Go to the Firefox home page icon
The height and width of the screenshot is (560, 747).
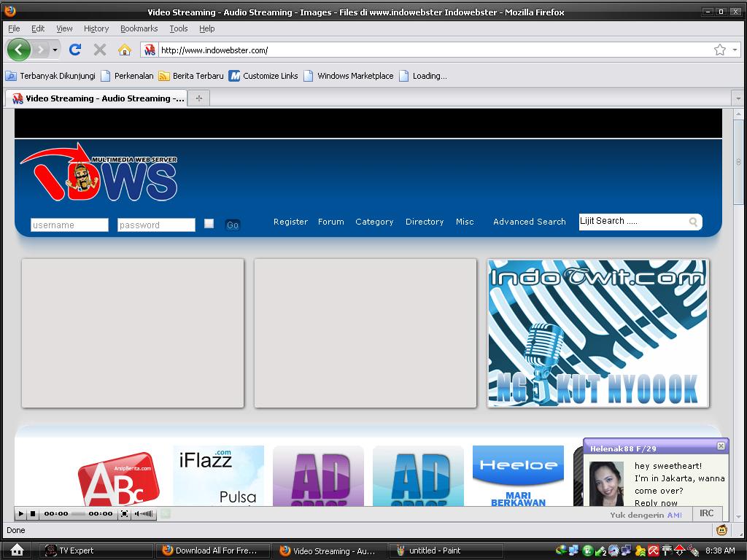coord(125,50)
